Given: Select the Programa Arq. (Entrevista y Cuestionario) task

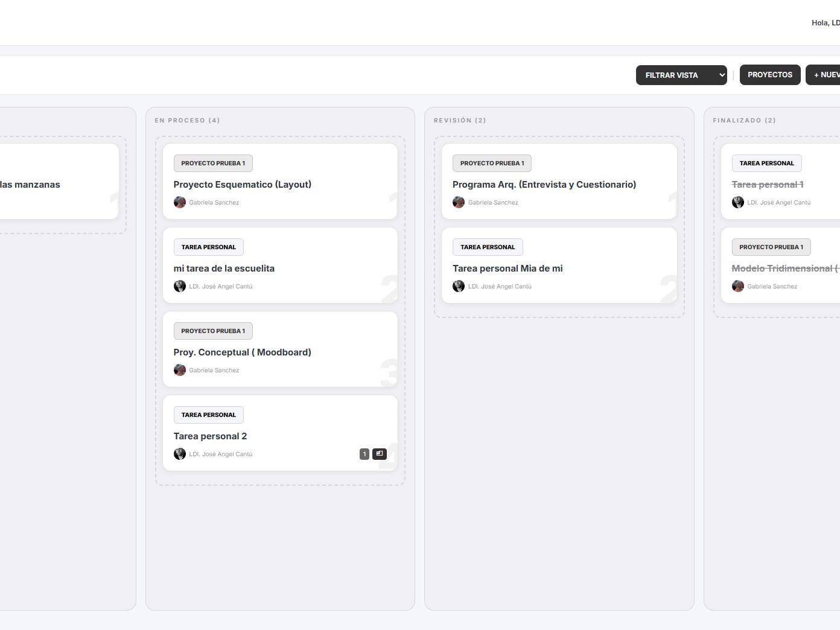Looking at the screenshot, I should (x=544, y=185).
